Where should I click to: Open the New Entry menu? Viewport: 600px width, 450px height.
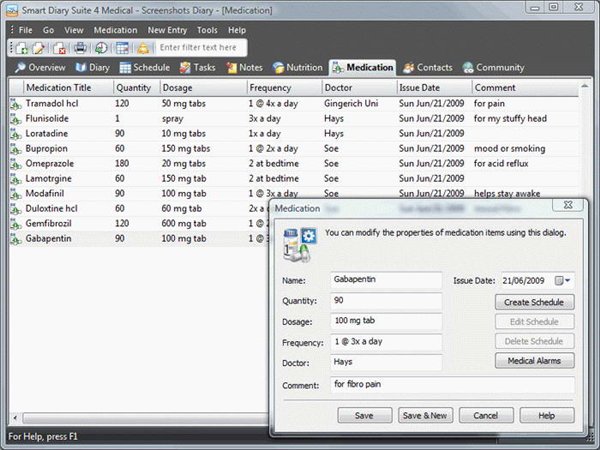pos(167,30)
